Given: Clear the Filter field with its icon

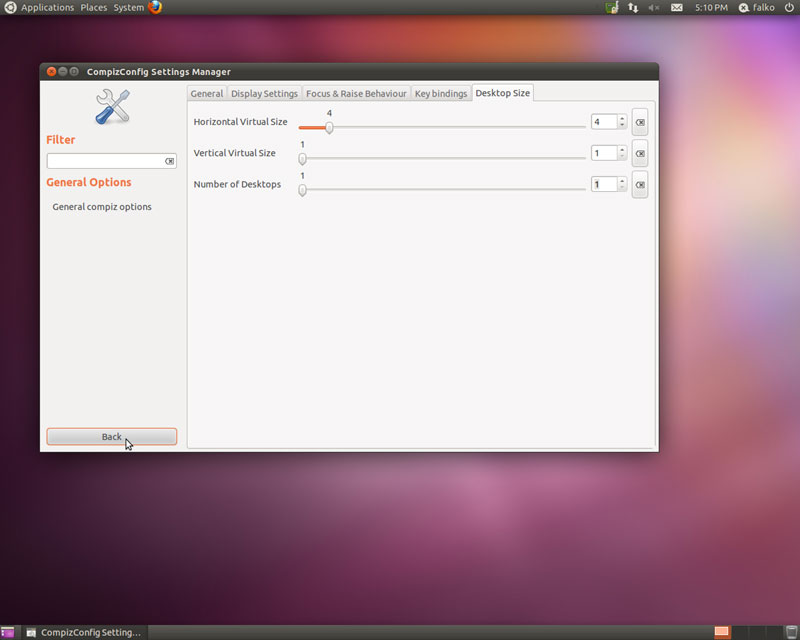Looking at the screenshot, I should 169,161.
